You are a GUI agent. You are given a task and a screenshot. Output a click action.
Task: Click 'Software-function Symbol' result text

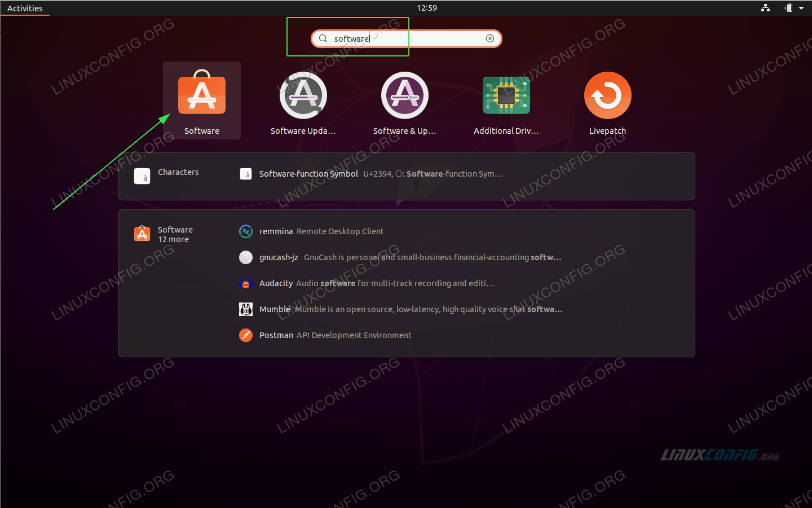(x=308, y=174)
